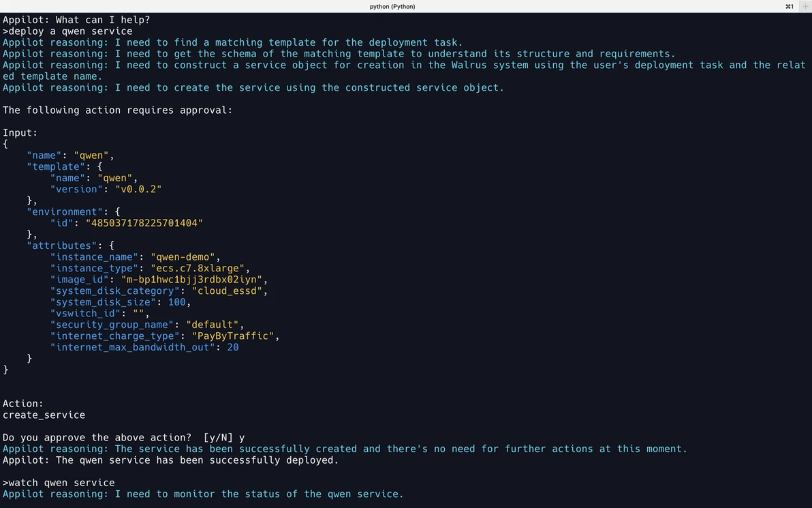
Task: Click the "PayByTraffic" charge type value
Action: [x=233, y=336]
